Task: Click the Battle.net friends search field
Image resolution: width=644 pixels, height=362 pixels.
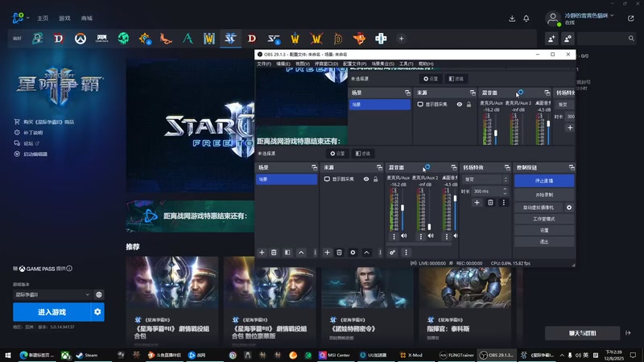Action: tap(606, 39)
